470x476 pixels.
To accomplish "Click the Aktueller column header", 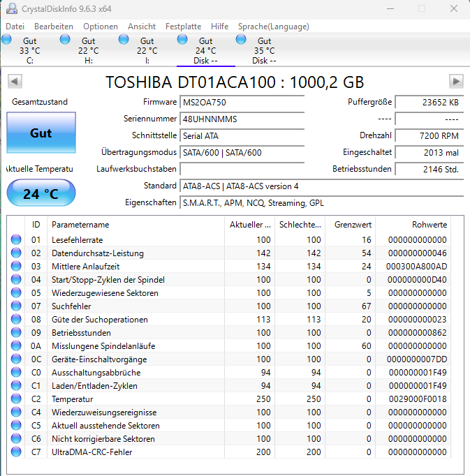I will (x=250, y=225).
